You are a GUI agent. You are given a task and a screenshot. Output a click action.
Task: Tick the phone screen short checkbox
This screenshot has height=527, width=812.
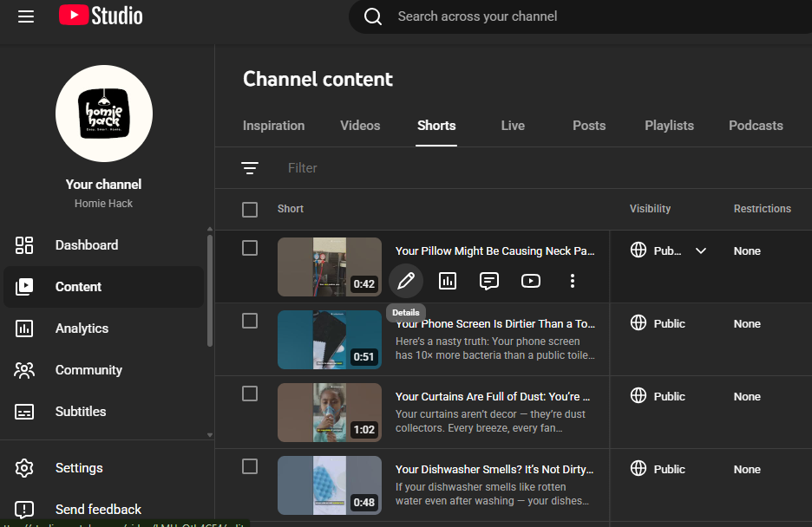[250, 322]
